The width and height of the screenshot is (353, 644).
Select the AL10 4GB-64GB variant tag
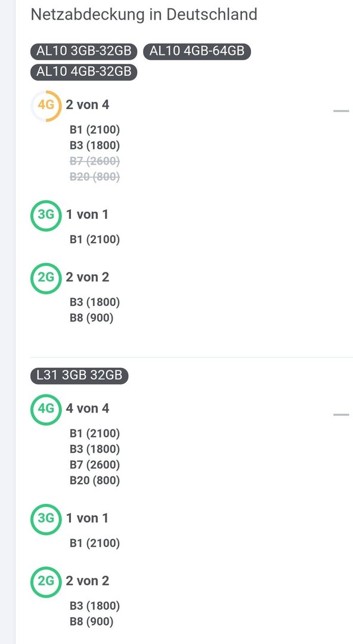point(197,51)
